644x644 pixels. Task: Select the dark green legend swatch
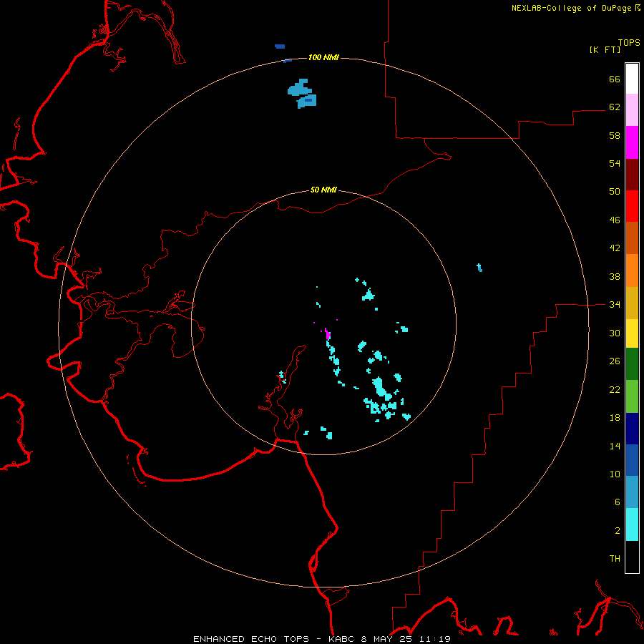(632, 364)
